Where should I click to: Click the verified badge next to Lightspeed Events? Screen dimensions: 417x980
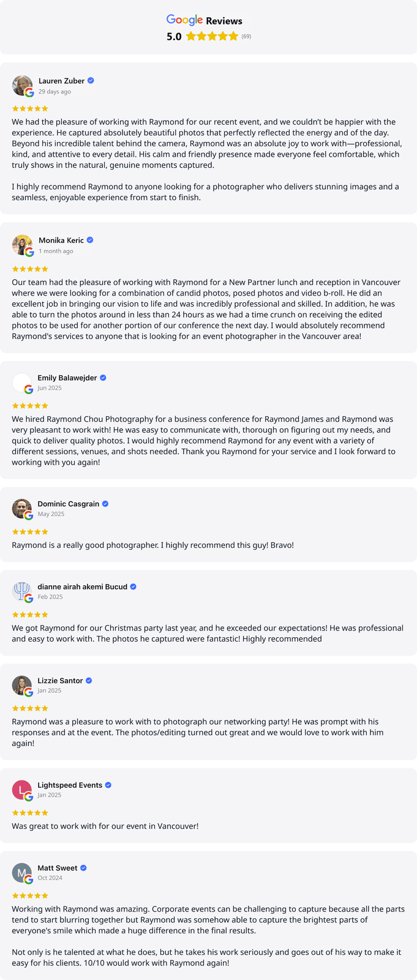click(108, 785)
